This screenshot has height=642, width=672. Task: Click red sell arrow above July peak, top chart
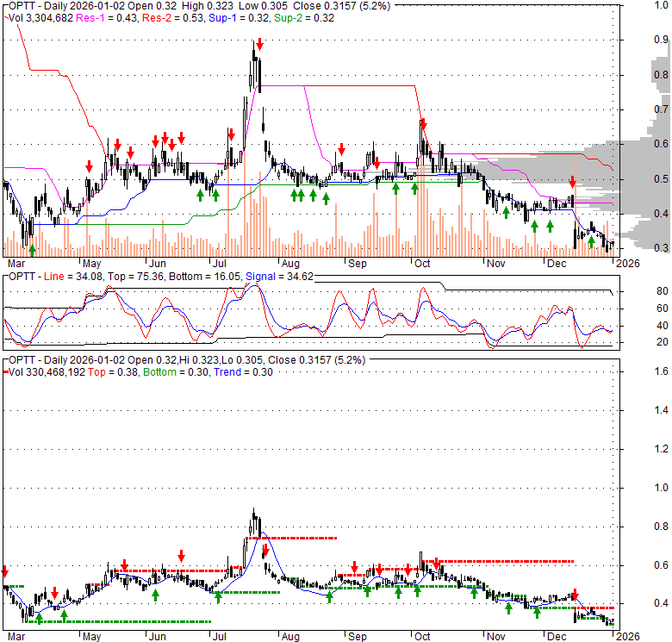click(259, 44)
